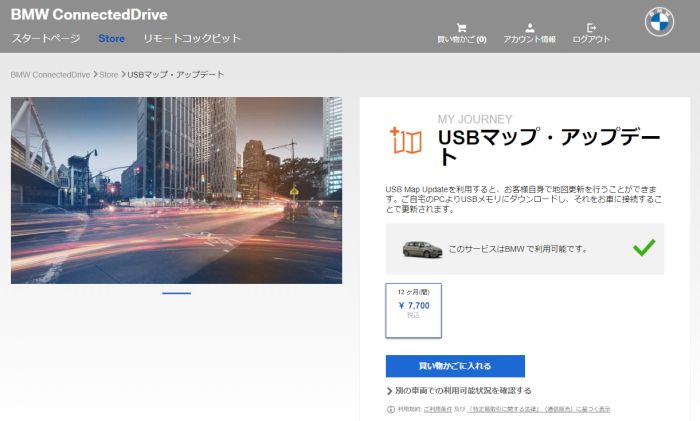
Task: Open the ご利用条件 terms link
Action: [x=438, y=409]
